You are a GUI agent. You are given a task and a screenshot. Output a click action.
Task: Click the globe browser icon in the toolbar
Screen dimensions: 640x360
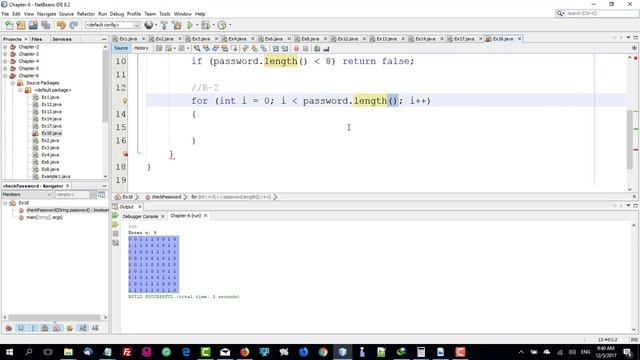[x=149, y=25]
